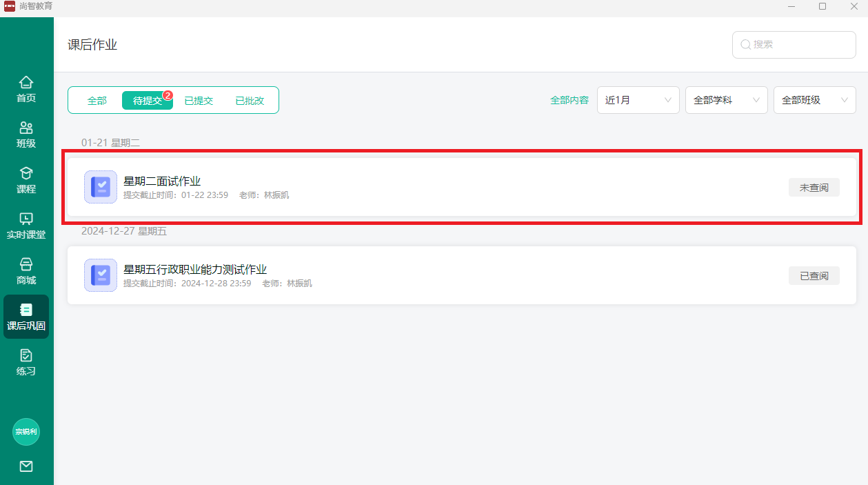868x485 pixels.
Task: Open the 课程 courses section
Action: point(26,181)
